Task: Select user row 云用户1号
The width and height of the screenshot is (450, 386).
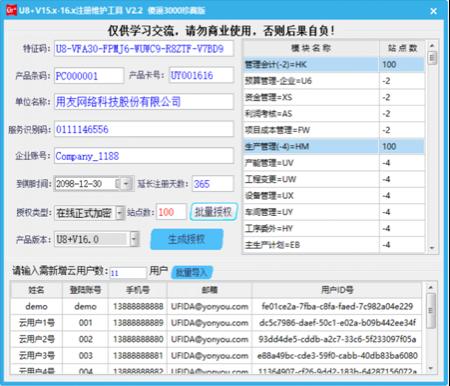Action: (x=216, y=322)
